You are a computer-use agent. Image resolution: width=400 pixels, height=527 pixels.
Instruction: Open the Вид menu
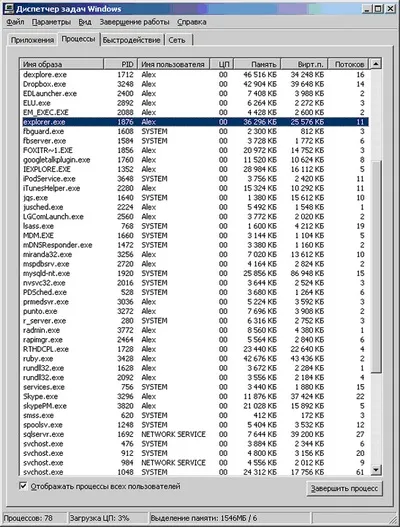(85, 22)
